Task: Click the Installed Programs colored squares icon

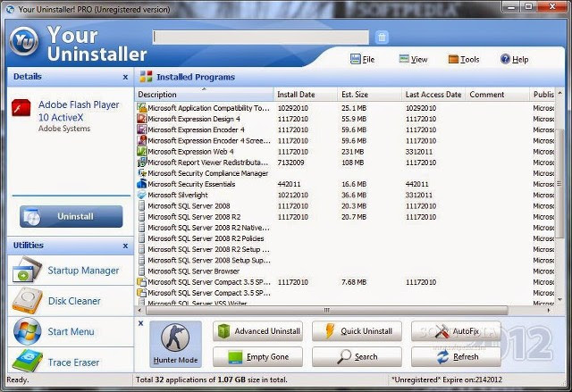Action: pyautogui.click(x=146, y=77)
